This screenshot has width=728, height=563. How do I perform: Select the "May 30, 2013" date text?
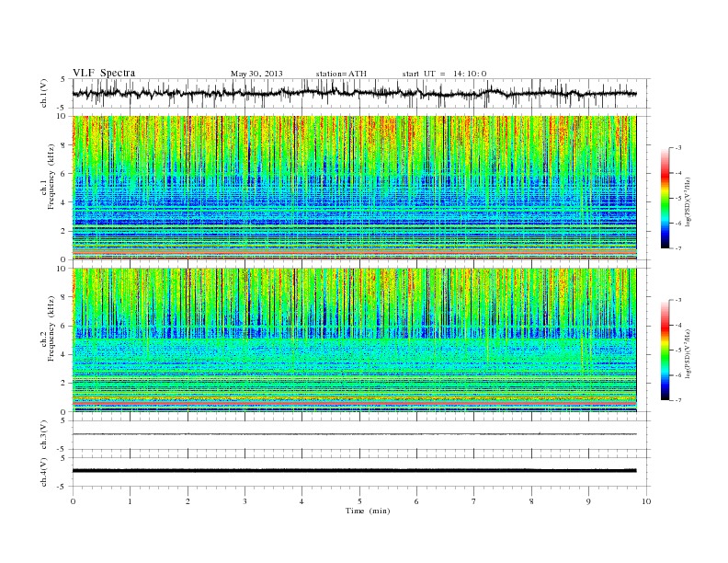click(256, 74)
